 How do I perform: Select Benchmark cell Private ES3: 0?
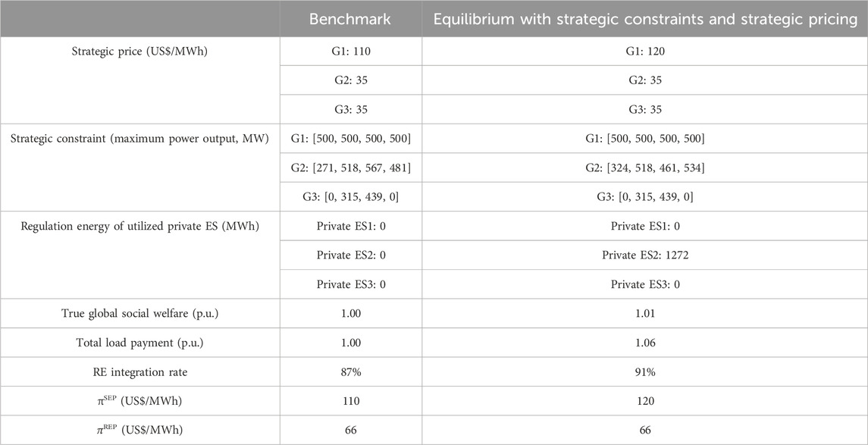pos(350,284)
